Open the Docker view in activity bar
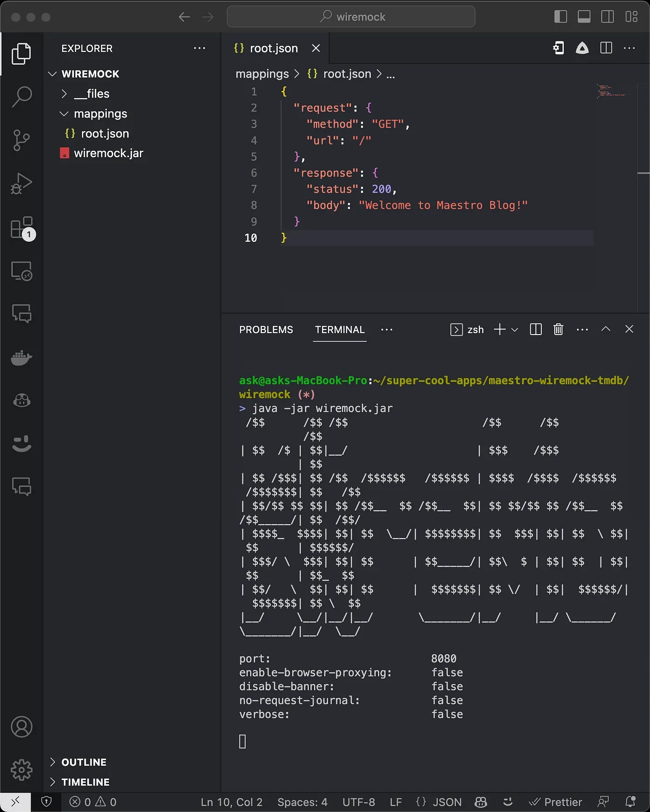Image resolution: width=650 pixels, height=812 pixels. pyautogui.click(x=21, y=358)
